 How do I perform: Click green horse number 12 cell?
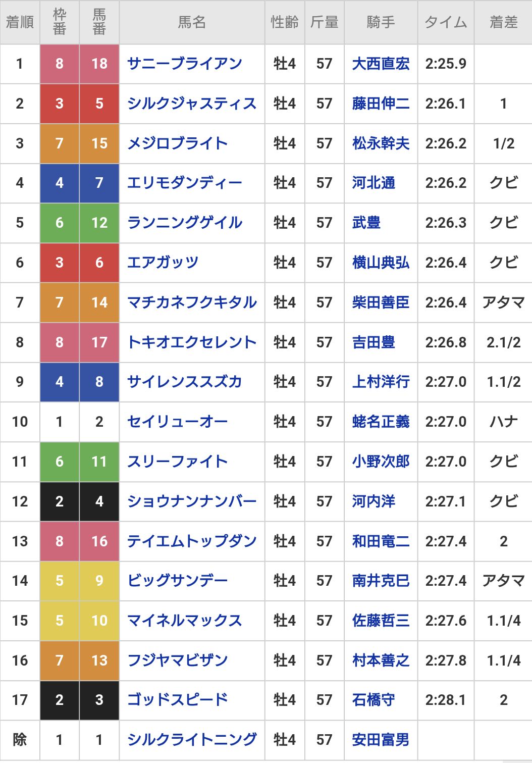click(x=99, y=223)
